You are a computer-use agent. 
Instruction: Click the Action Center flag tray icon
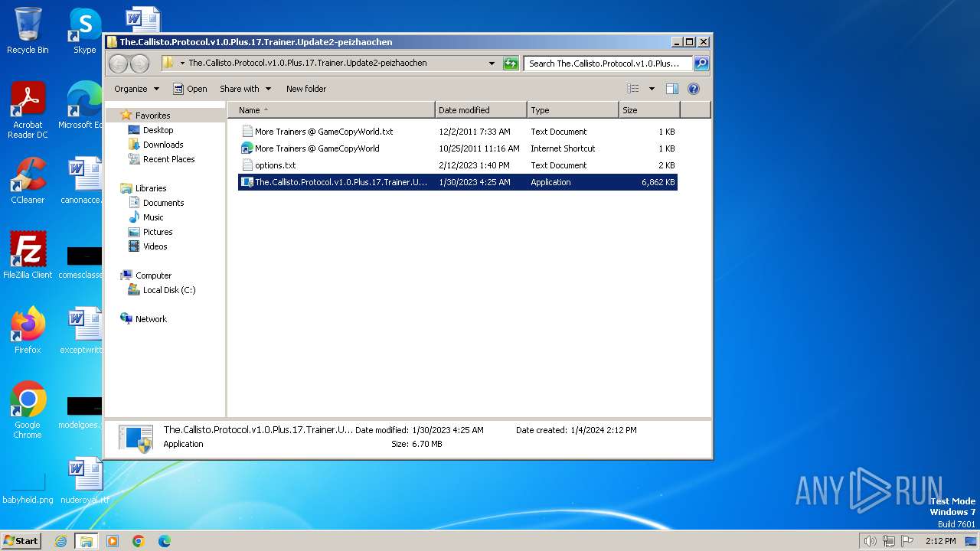pyautogui.click(x=906, y=541)
